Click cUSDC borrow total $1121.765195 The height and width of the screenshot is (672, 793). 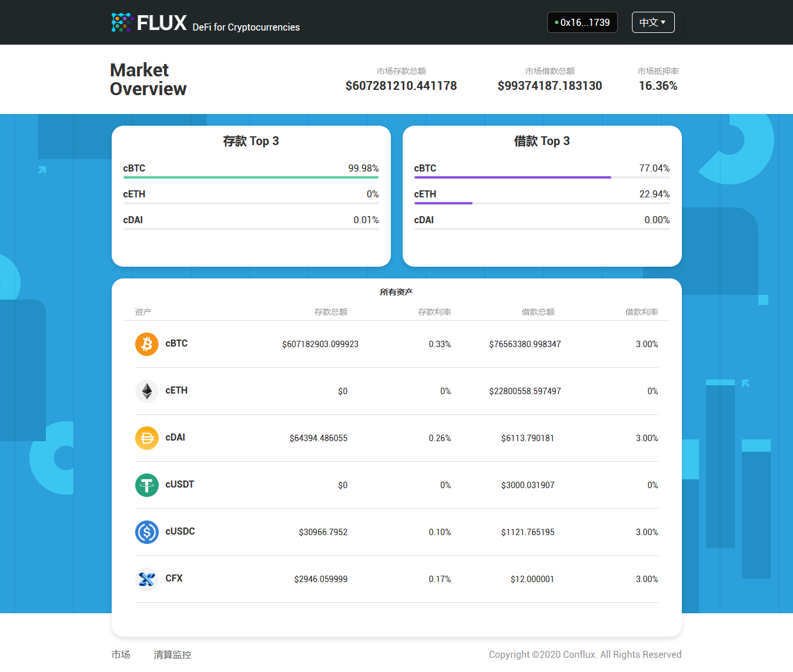pyautogui.click(x=527, y=532)
